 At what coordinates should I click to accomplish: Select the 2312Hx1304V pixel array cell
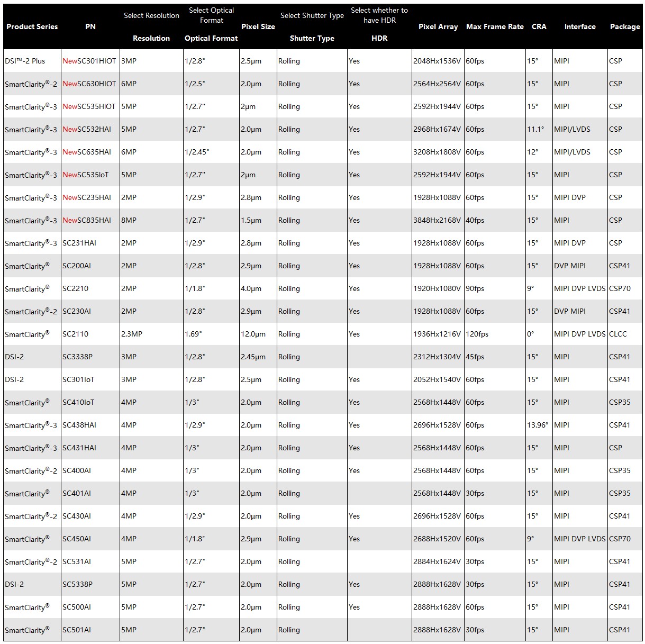click(x=437, y=357)
